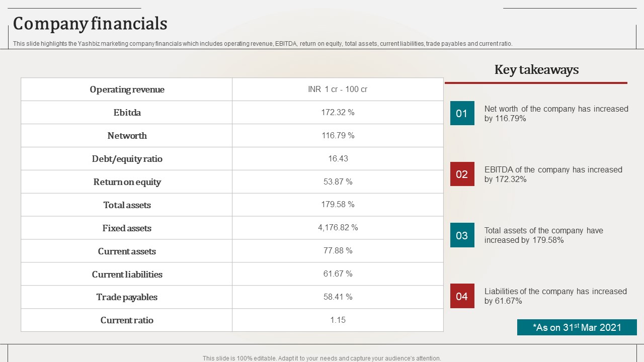Click the red line under Key takeaways
Viewport: 644px width, 362px height.
[x=536, y=82]
